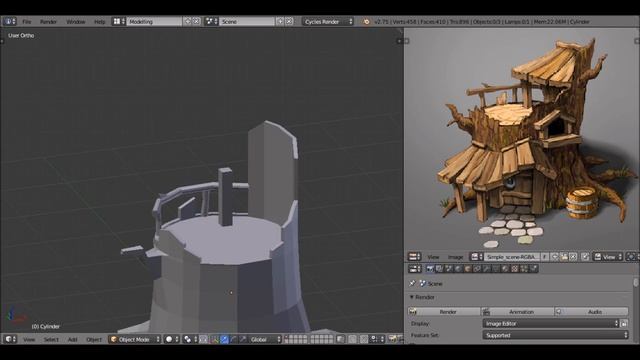Open the viewport shading selector
Screen dimensions: 640x360
171,339
